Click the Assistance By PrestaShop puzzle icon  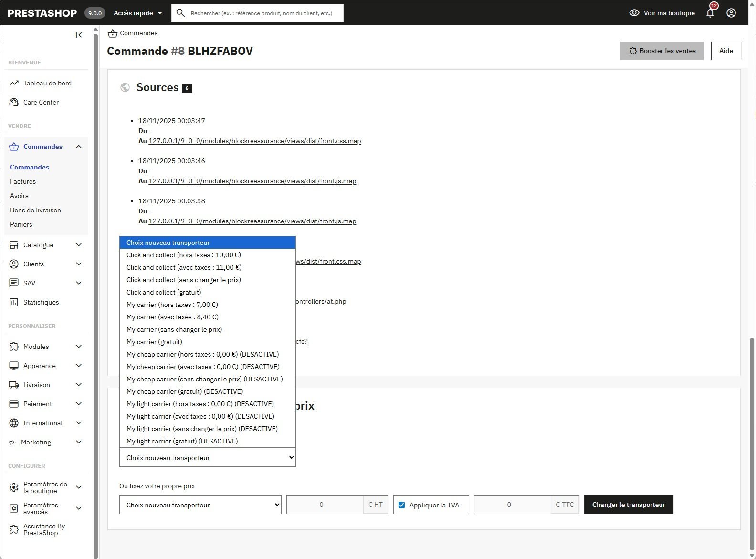tap(14, 529)
